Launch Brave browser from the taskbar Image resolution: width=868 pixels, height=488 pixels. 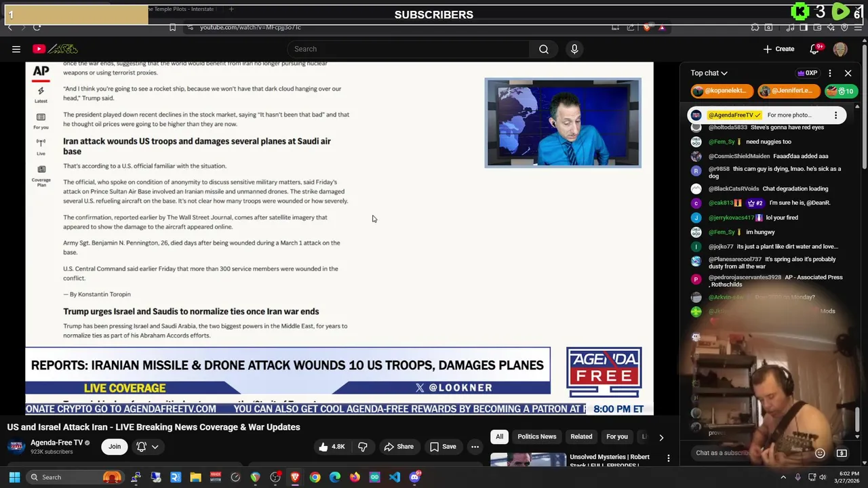[295, 477]
